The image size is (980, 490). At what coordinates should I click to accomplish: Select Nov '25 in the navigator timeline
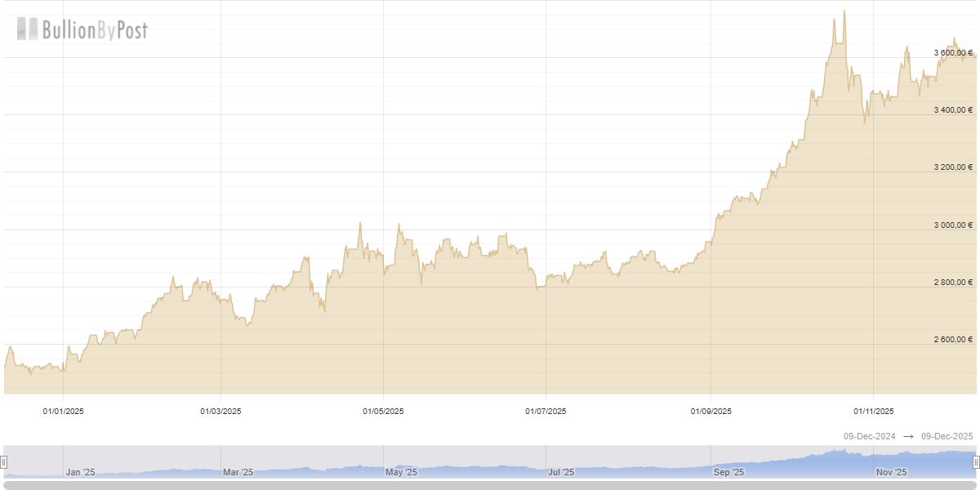click(891, 472)
